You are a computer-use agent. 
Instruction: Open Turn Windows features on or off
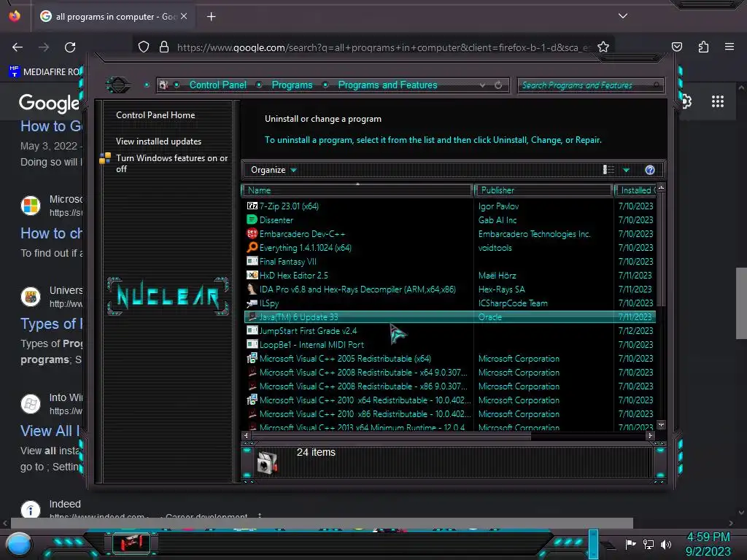[172, 163]
